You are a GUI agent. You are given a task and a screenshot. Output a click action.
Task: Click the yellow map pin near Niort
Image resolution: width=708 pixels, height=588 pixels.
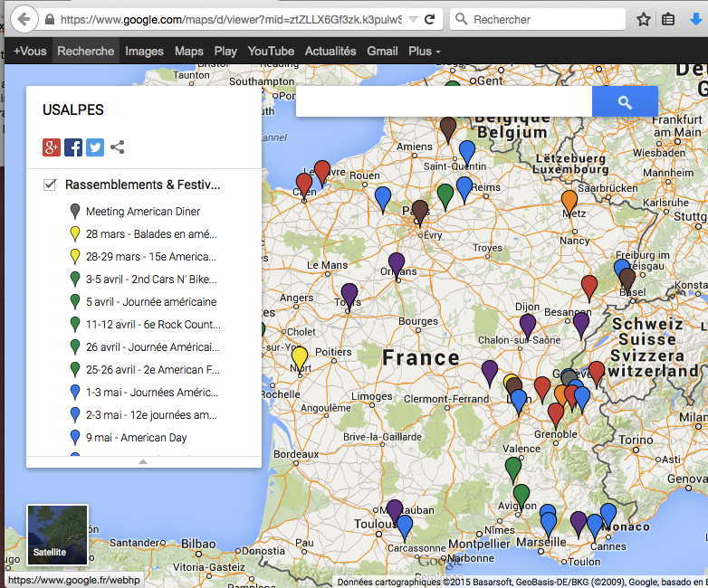pos(300,356)
